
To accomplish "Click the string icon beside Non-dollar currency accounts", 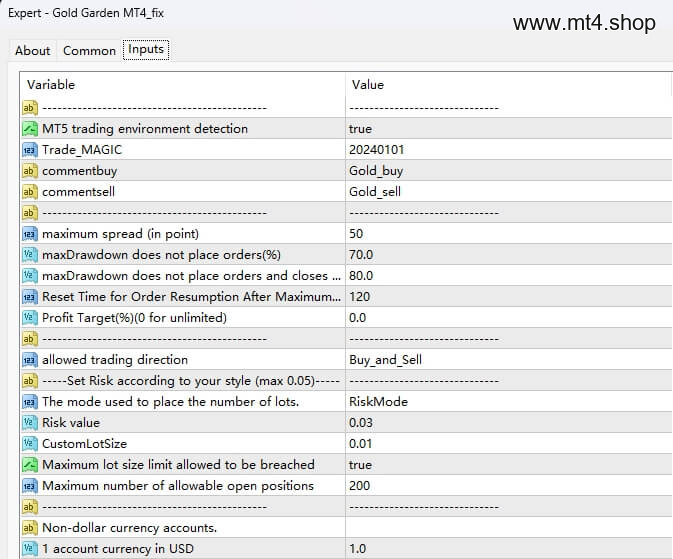I will tap(30, 528).
